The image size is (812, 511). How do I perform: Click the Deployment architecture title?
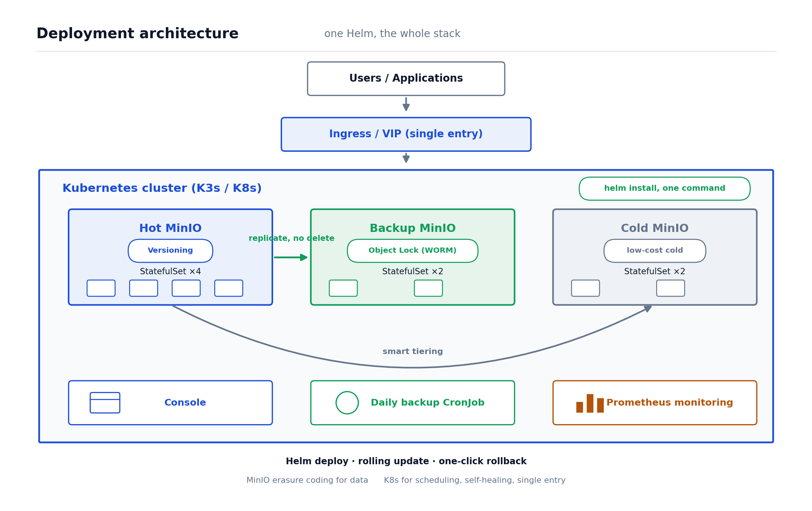tap(137, 34)
